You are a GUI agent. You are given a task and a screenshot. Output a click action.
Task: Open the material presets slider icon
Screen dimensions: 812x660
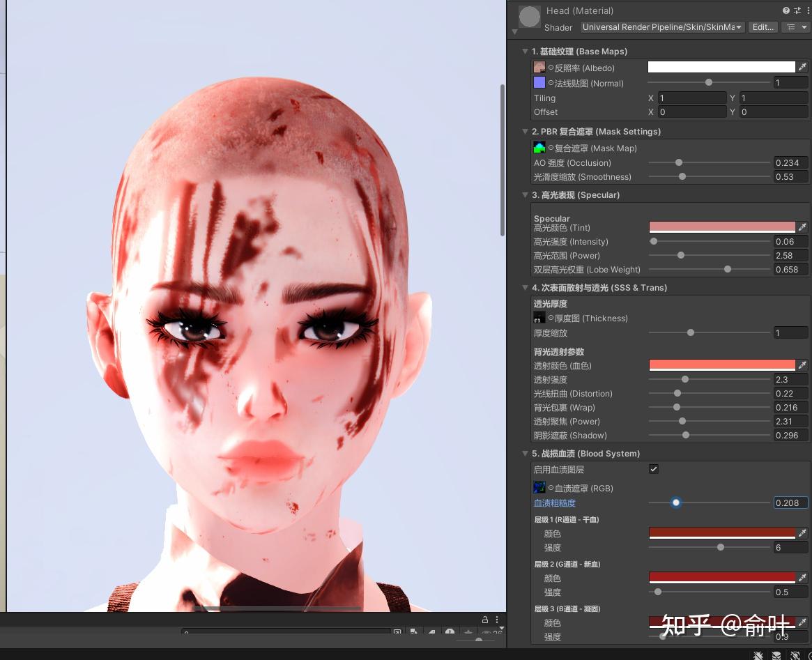point(797,10)
